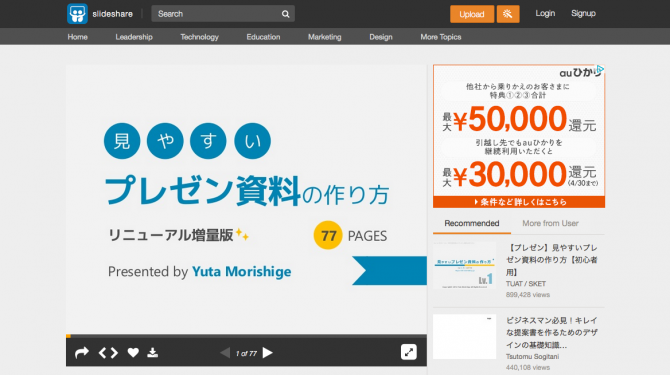Open the slideshow thumbnail by Tsutomu Sogitani
Image resolution: width=670 pixels, height=375 pixels.
coord(464,337)
